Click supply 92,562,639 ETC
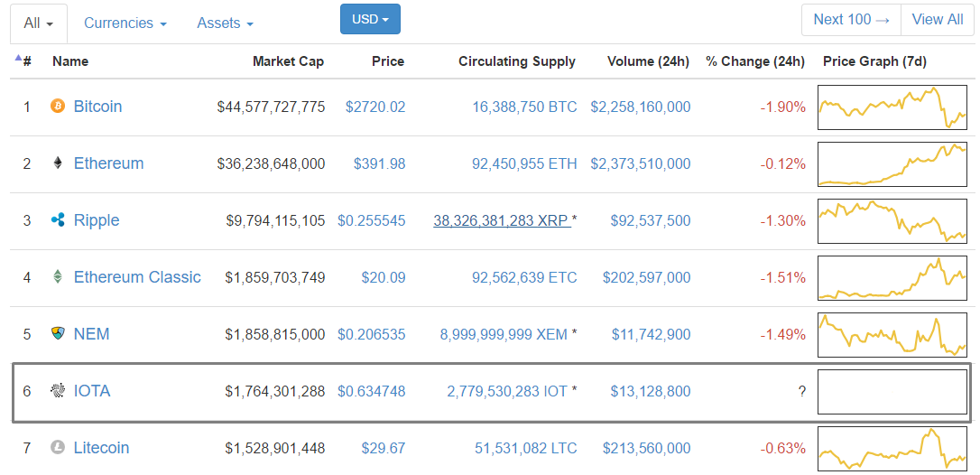The height and width of the screenshot is (475, 980). [524, 278]
